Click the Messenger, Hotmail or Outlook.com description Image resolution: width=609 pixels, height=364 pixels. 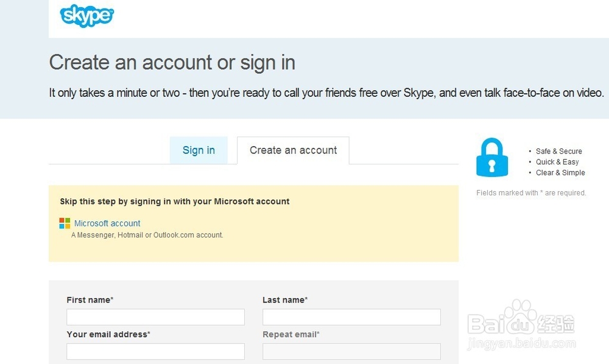[x=147, y=235]
